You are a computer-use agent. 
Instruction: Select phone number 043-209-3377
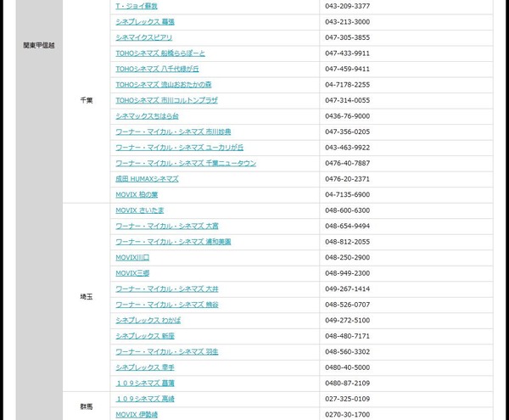(347, 6)
